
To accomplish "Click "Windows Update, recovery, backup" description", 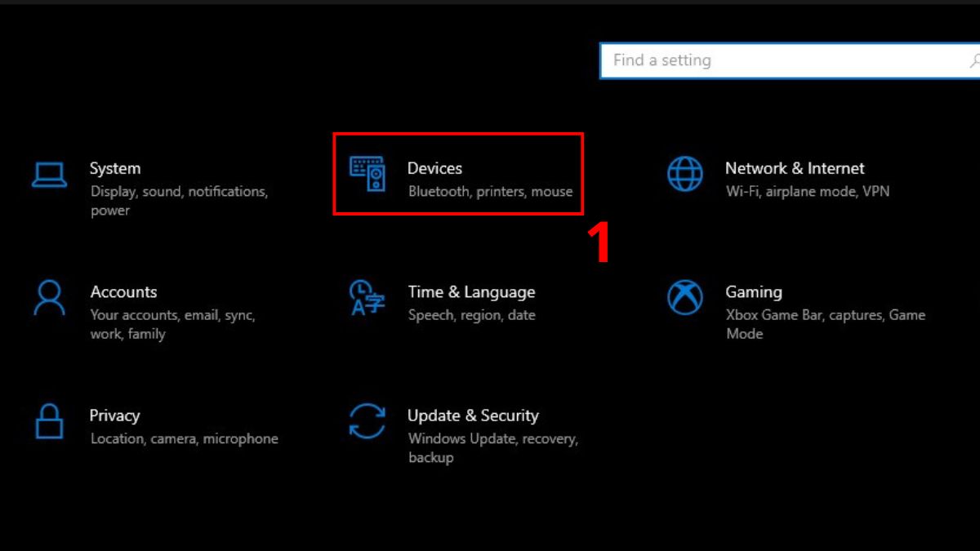I will click(493, 448).
